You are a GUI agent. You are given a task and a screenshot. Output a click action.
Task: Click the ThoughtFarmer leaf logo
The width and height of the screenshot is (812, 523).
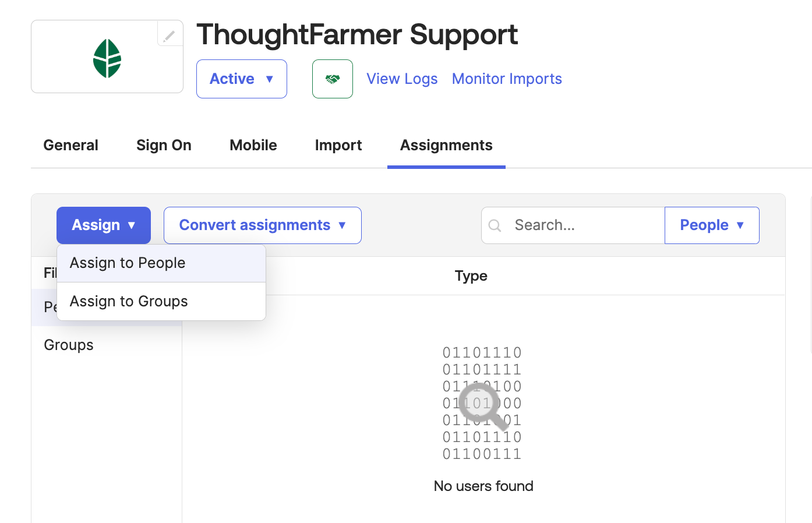[107, 58]
